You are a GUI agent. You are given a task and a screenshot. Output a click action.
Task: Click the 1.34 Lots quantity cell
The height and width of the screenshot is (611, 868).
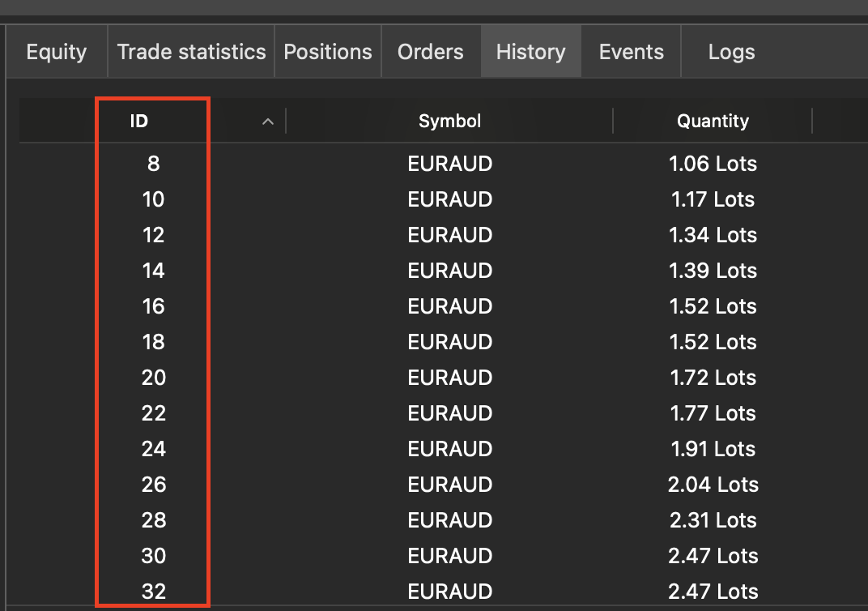click(713, 235)
